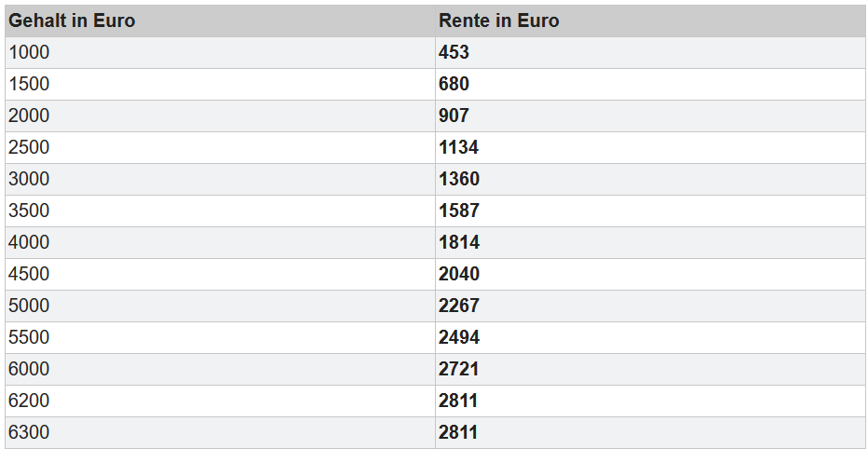Click the pension value 680
Viewport: 868px width, 449px height.
pos(454,84)
